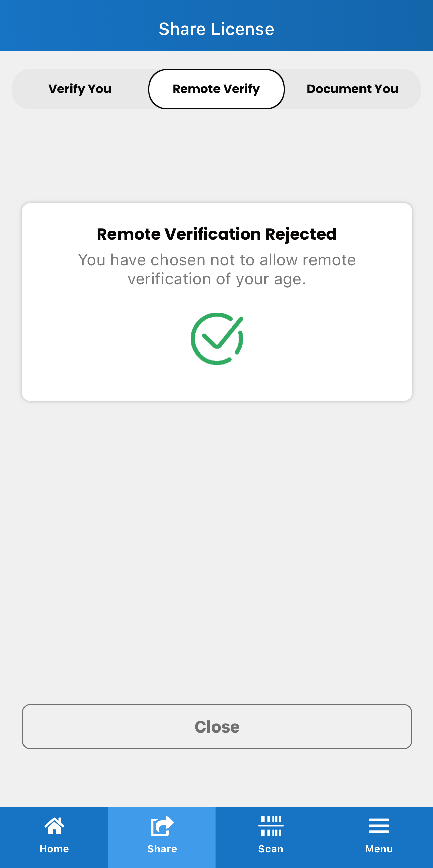Image resolution: width=433 pixels, height=868 pixels.
Task: Click the green checkmark circle icon
Action: tap(217, 339)
